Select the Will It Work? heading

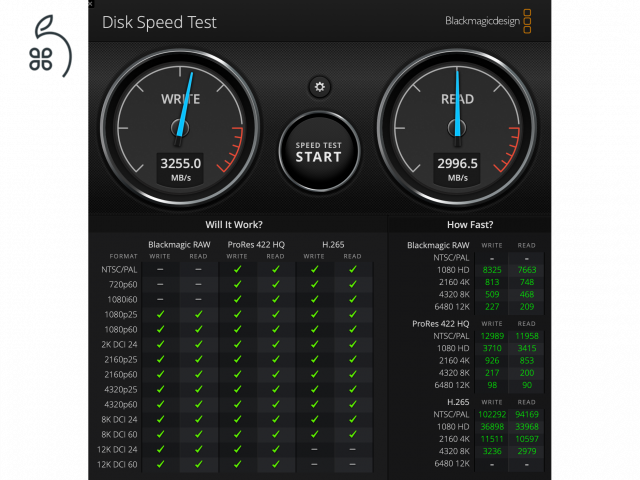point(234,224)
